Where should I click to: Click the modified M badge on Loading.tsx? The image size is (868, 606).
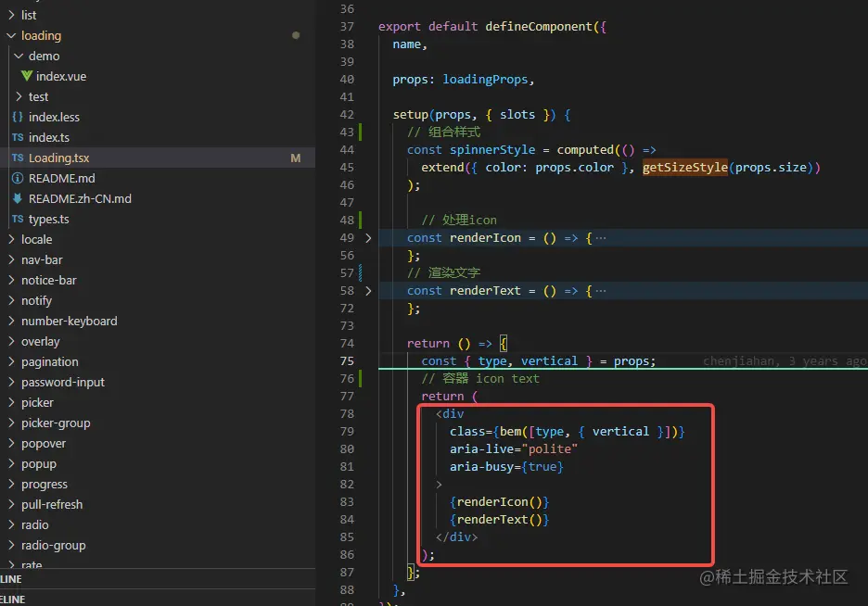(x=296, y=158)
